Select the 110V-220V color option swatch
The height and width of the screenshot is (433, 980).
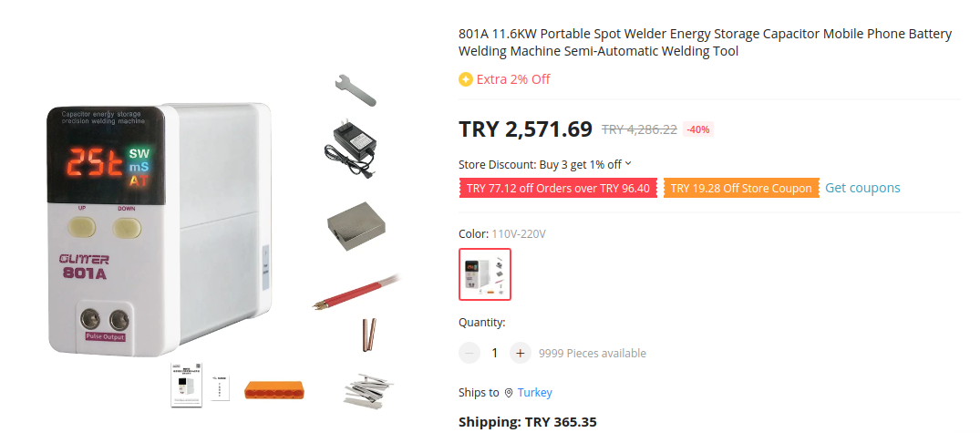485,273
